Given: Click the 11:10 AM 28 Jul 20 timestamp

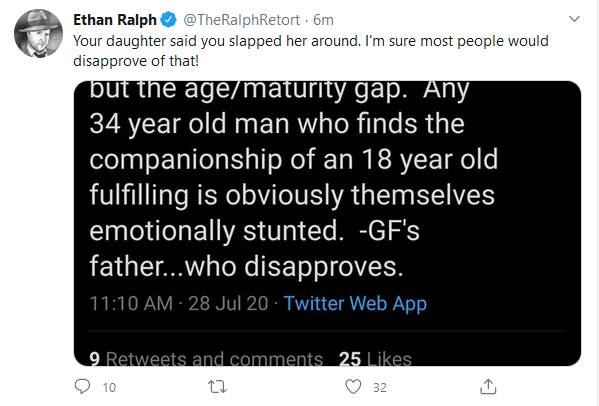Looking at the screenshot, I should [179, 304].
